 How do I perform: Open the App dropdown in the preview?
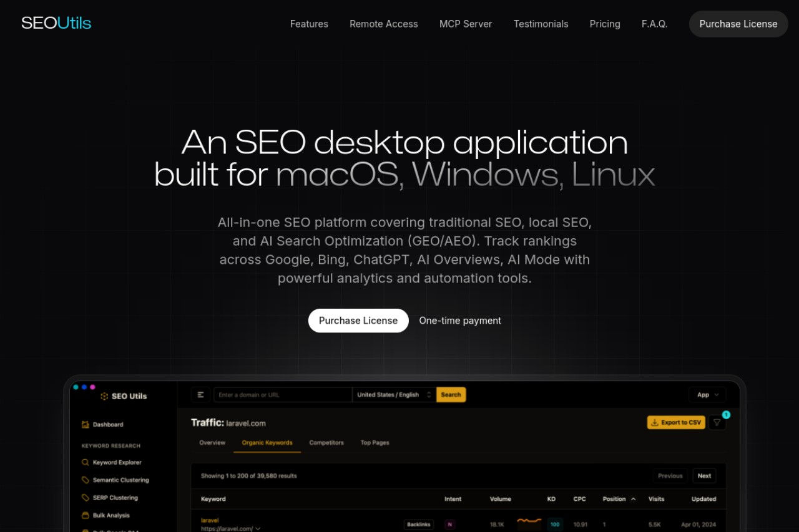(707, 395)
